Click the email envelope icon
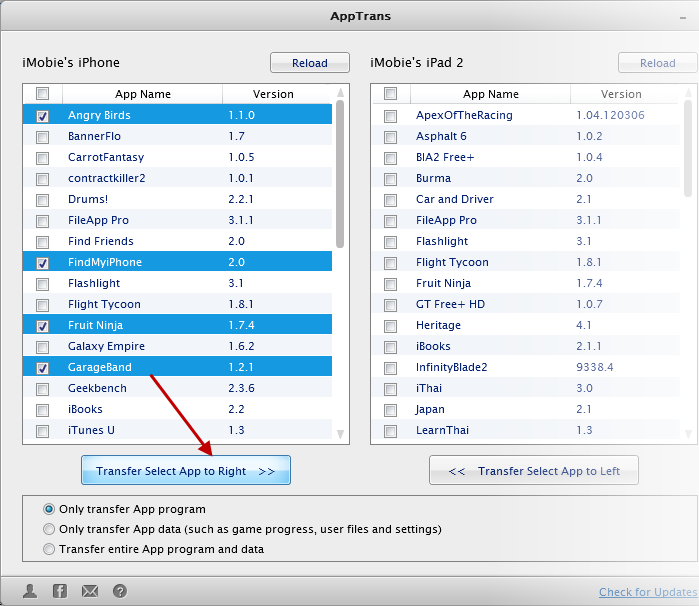This screenshot has height=606, width=699. [x=90, y=591]
